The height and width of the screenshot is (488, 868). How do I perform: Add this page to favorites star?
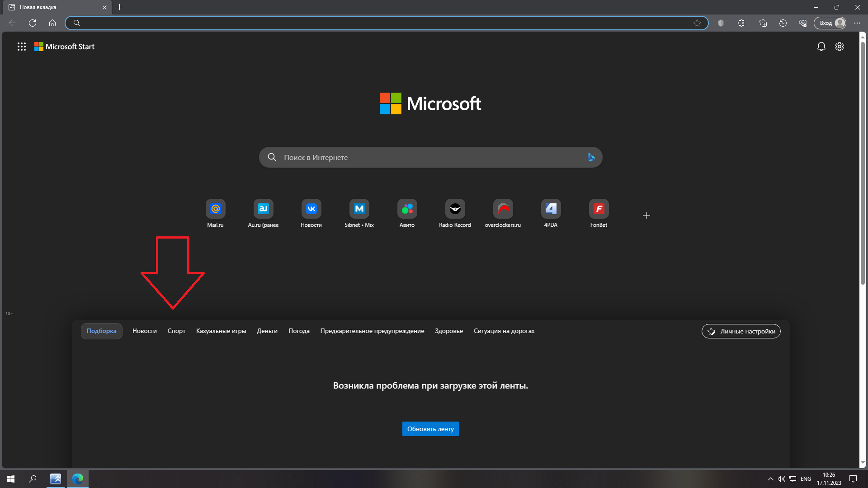point(697,23)
